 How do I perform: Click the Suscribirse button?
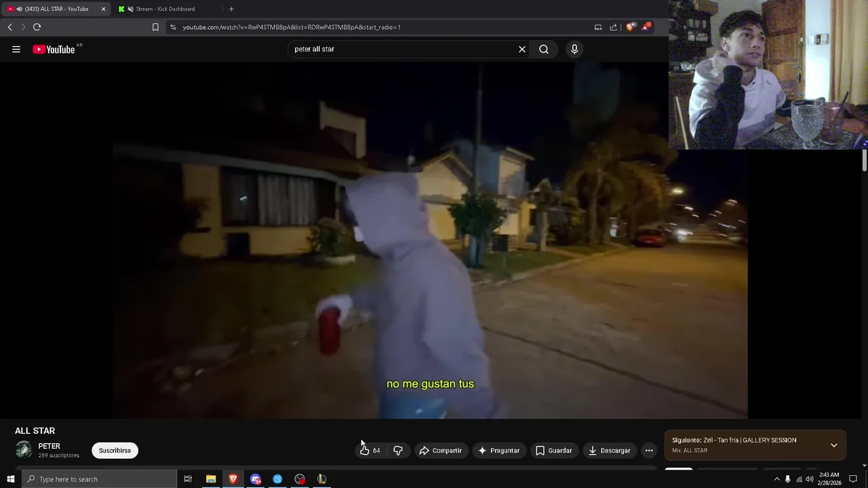click(115, 451)
